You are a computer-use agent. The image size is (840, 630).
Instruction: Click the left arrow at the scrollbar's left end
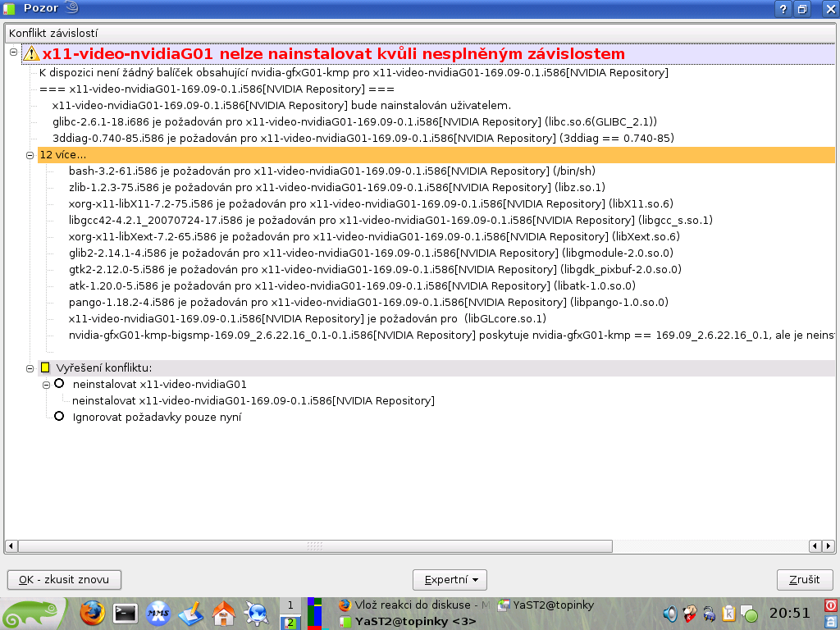click(11, 546)
